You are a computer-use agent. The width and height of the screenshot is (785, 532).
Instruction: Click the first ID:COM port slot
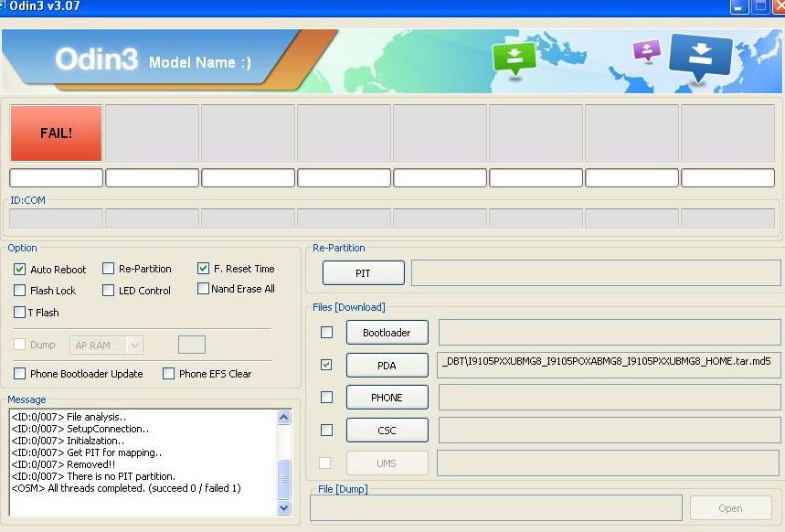[x=56, y=218]
